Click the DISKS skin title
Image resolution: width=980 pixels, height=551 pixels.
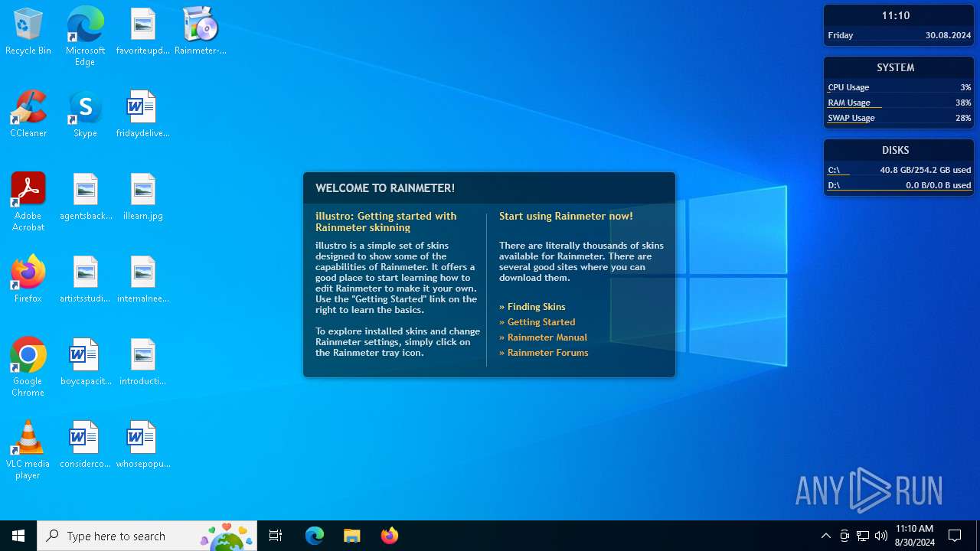895,150
